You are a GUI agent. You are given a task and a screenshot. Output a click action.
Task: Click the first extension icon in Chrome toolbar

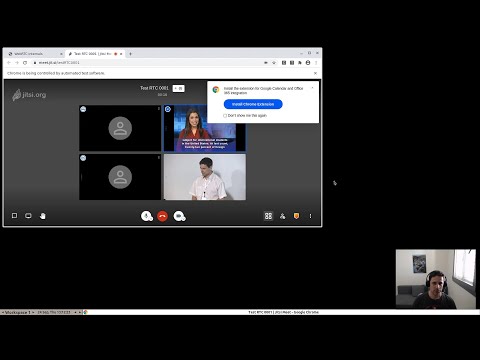[284, 63]
